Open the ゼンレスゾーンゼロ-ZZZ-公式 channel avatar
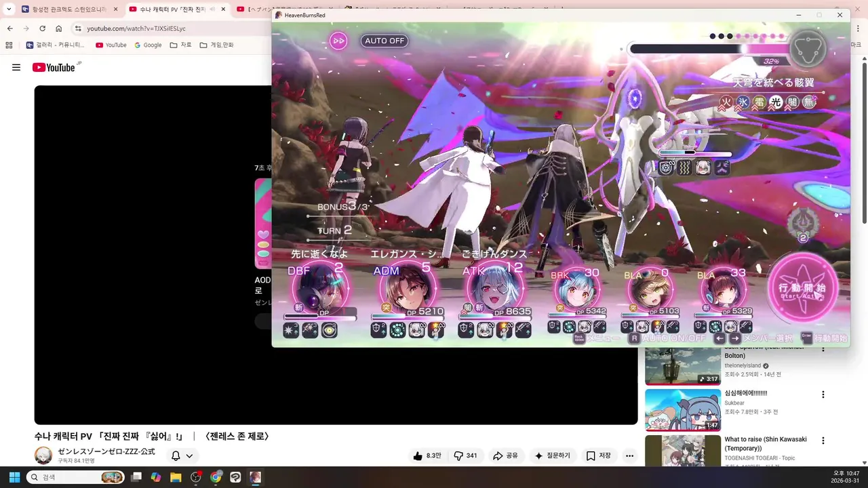Screen dimensions: 868x488 click(x=43, y=455)
